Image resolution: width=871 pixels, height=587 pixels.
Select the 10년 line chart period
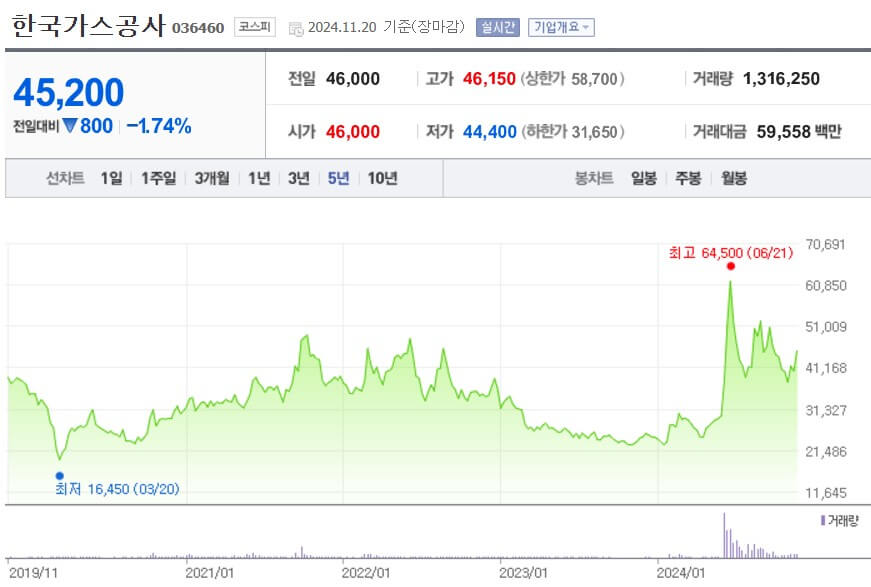point(383,178)
